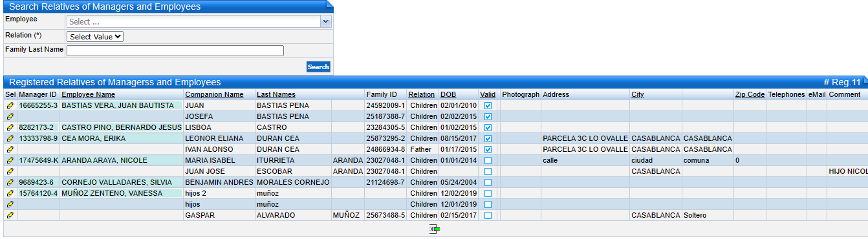
Task: Click the Search button
Action: 318,67
